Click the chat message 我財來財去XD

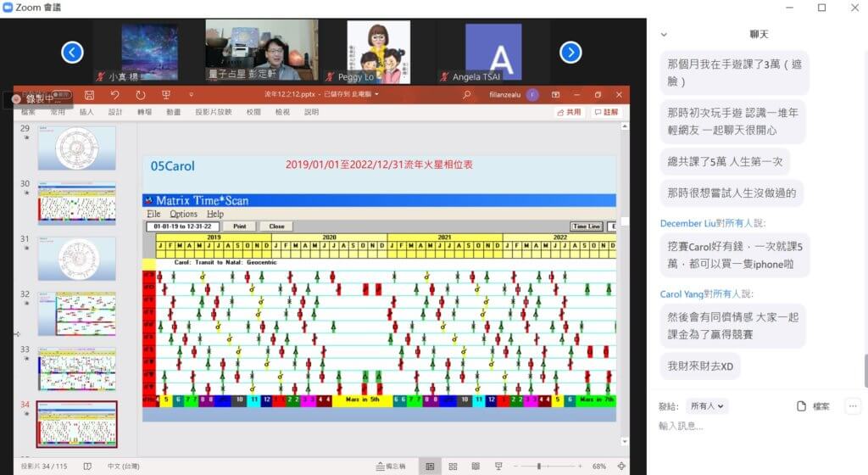700,366
